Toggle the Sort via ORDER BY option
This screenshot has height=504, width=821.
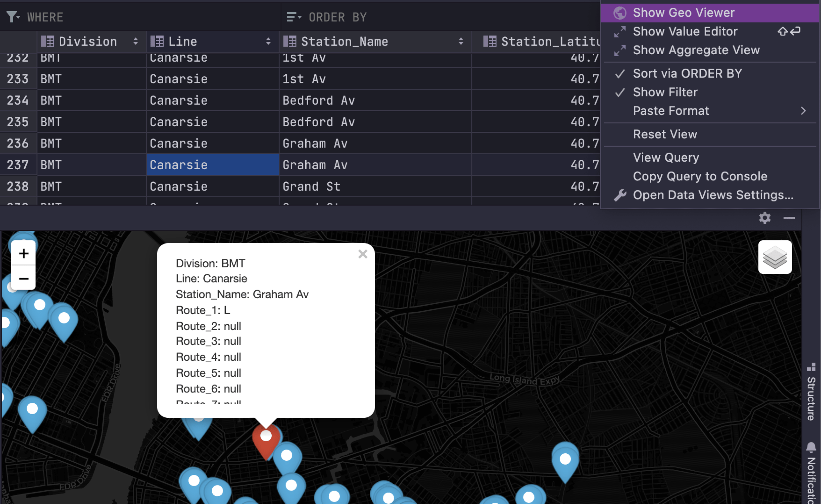tap(687, 73)
